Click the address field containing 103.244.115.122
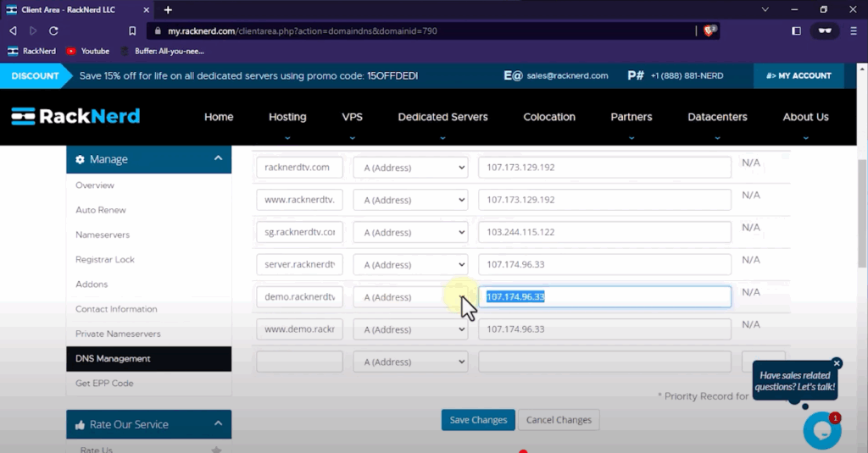This screenshot has width=868, height=453. (604, 232)
